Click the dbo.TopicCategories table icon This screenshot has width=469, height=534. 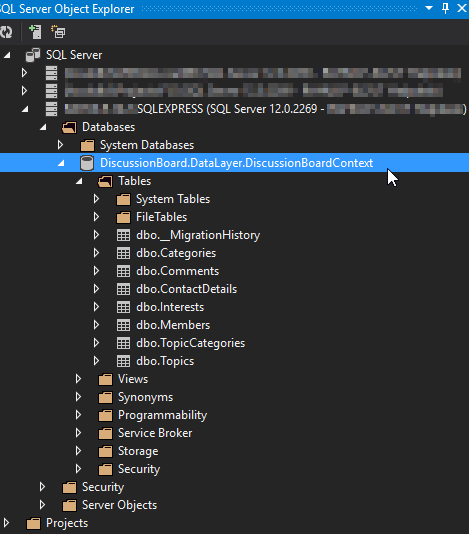coord(123,343)
